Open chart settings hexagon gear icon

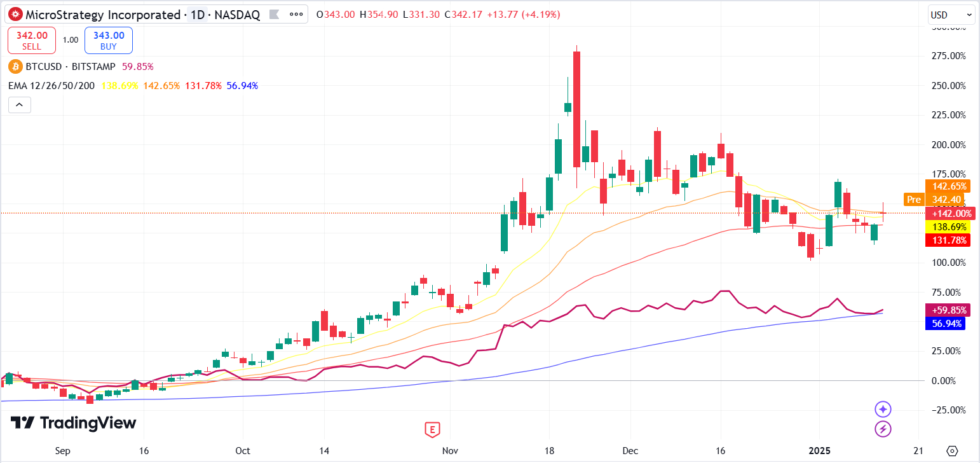click(x=952, y=451)
